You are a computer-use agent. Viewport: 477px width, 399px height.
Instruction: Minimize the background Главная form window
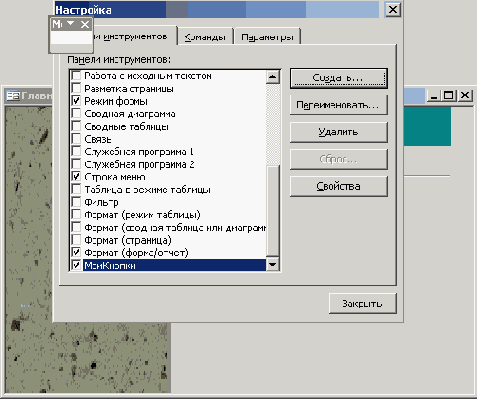click(x=434, y=96)
